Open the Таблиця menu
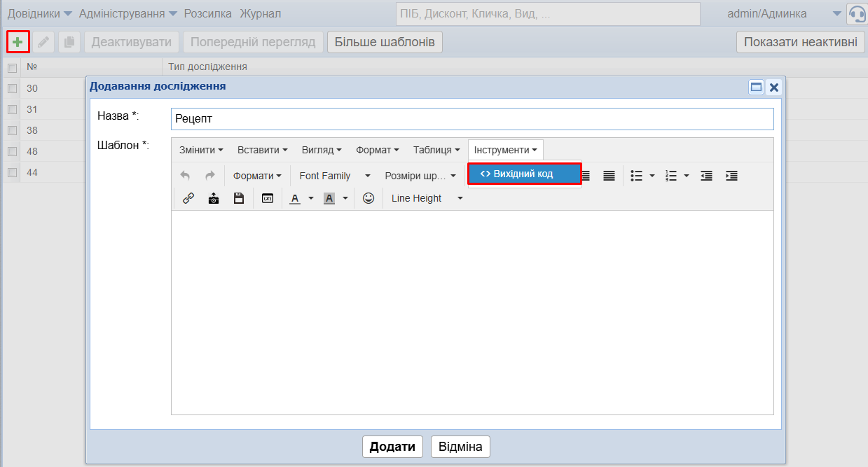Image resolution: width=868 pixels, height=467 pixels. [x=436, y=150]
